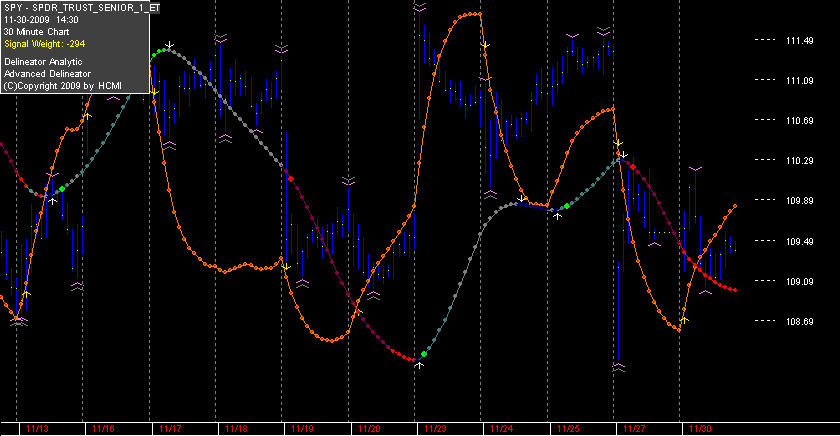840x436 pixels.
Task: Select the 110.29 price level
Action: (x=800, y=161)
